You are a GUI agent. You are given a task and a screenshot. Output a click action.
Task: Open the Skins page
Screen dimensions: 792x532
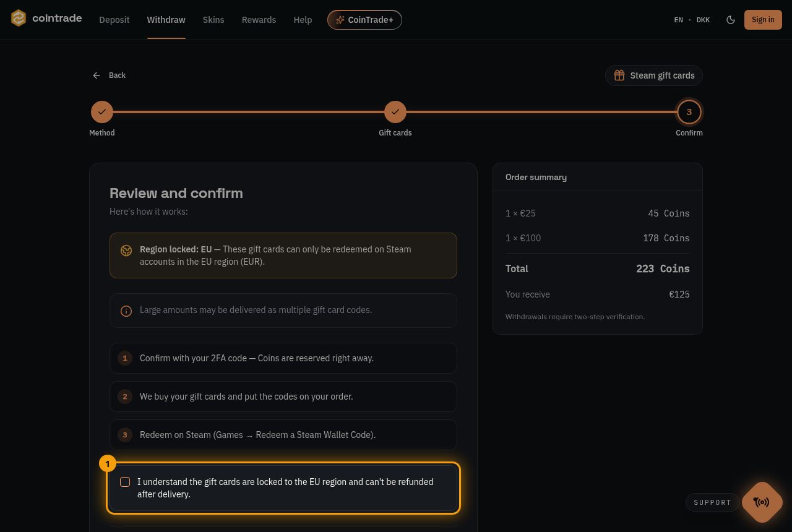[213, 20]
